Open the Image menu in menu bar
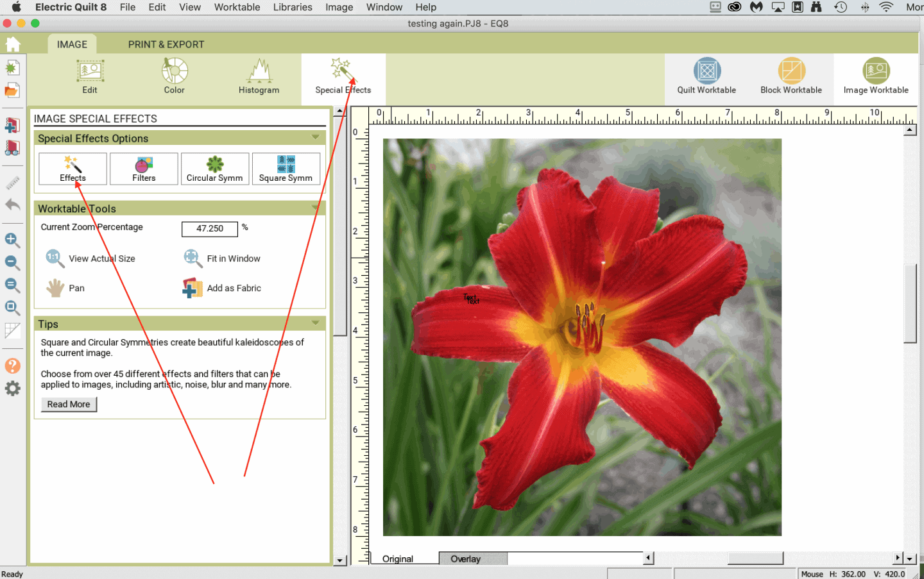The width and height of the screenshot is (924, 579). (339, 7)
